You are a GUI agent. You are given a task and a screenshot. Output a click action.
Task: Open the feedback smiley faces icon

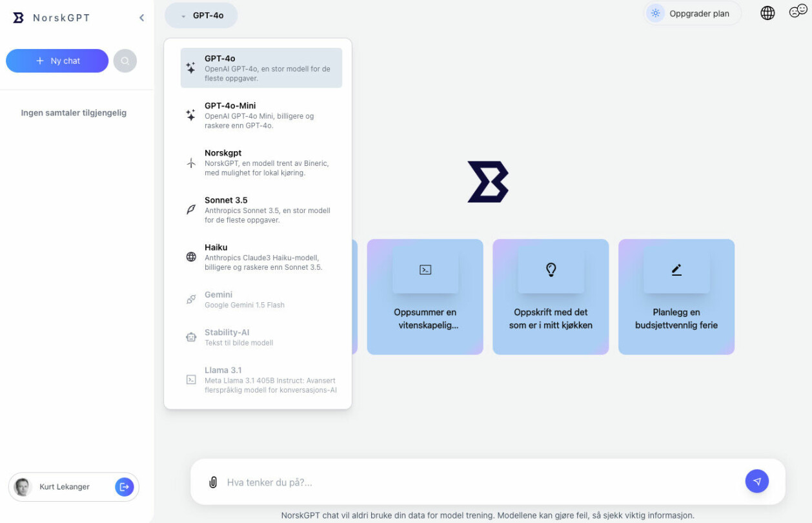798,12
